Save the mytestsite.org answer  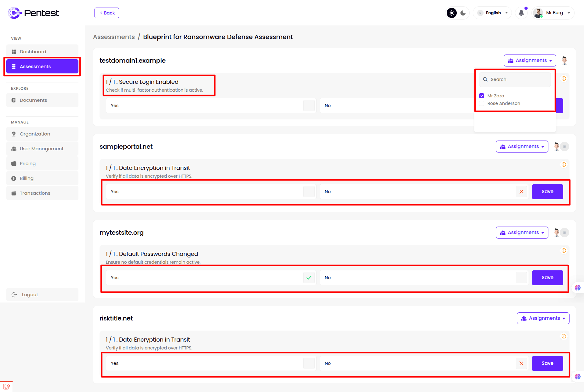coord(547,278)
